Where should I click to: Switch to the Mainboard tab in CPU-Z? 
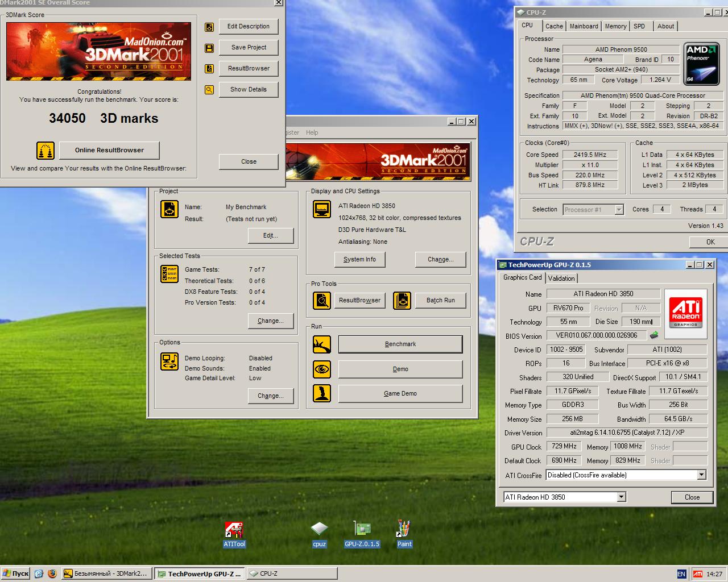[584, 26]
